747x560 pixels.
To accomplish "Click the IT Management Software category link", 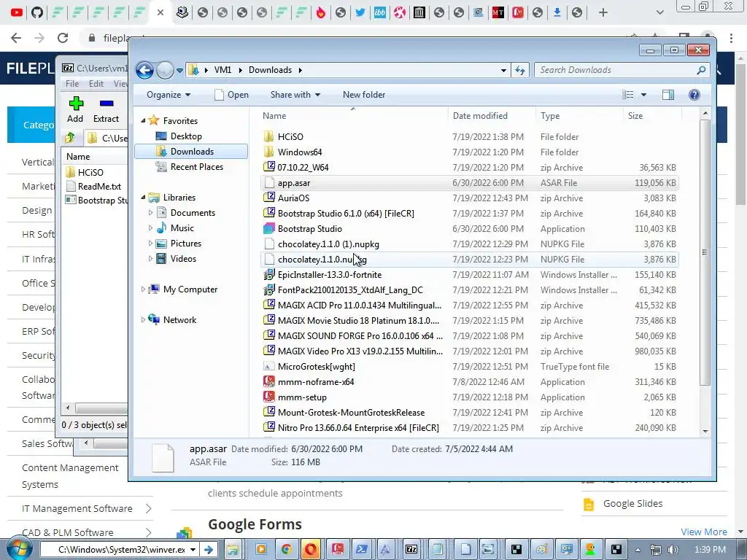I will (x=77, y=508).
